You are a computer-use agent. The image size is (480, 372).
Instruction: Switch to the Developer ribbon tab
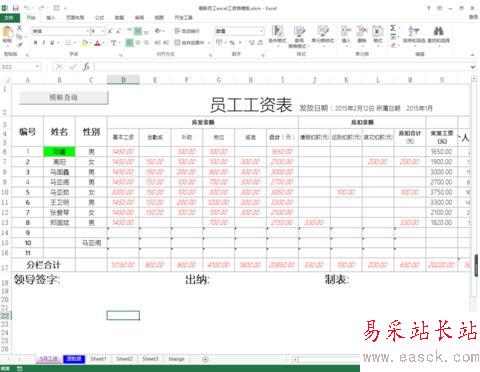[x=184, y=17]
